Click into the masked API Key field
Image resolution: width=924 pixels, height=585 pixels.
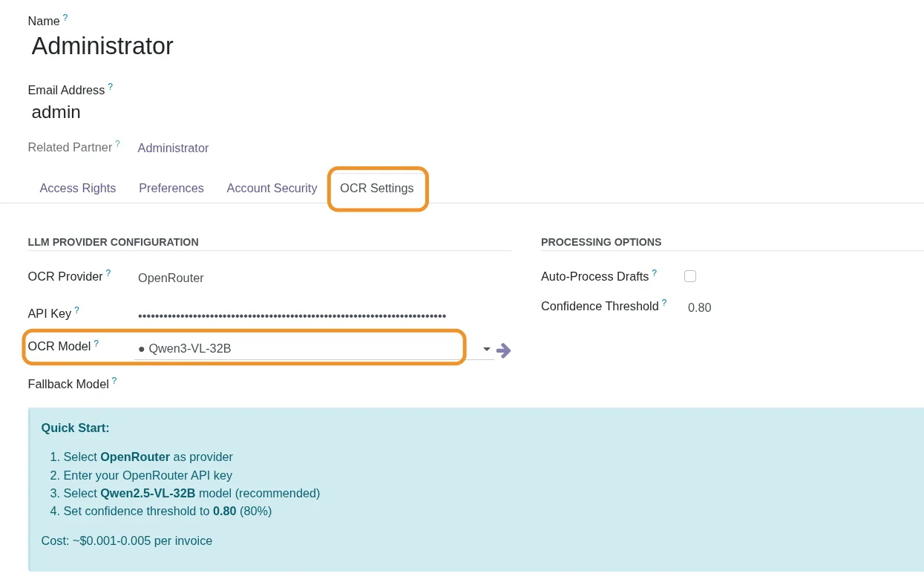(x=297, y=316)
